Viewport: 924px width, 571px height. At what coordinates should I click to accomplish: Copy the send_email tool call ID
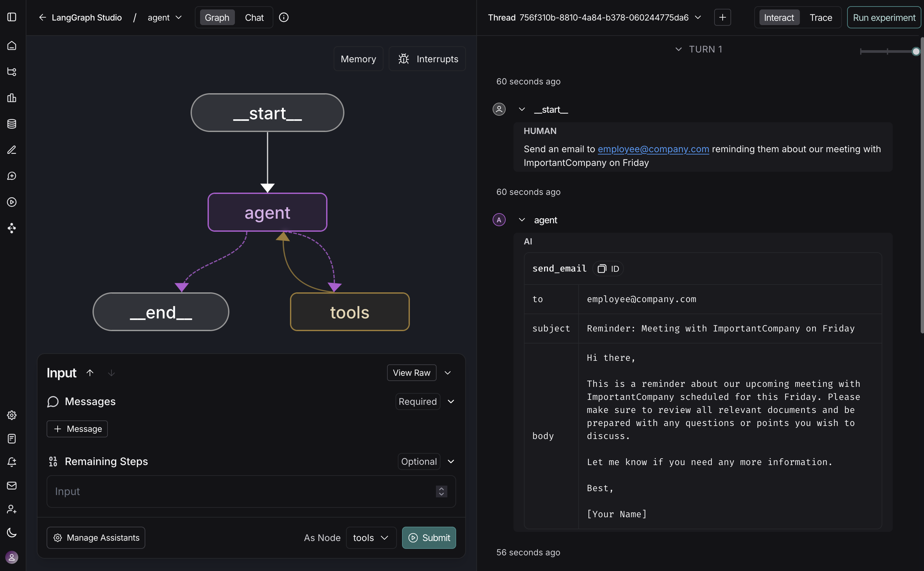(607, 269)
